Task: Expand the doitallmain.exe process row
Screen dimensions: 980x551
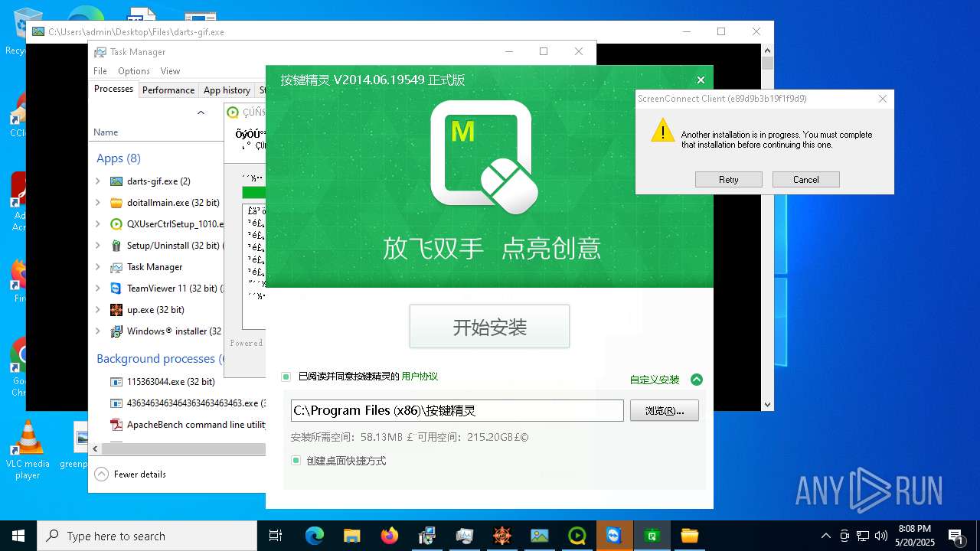Action: coord(98,203)
